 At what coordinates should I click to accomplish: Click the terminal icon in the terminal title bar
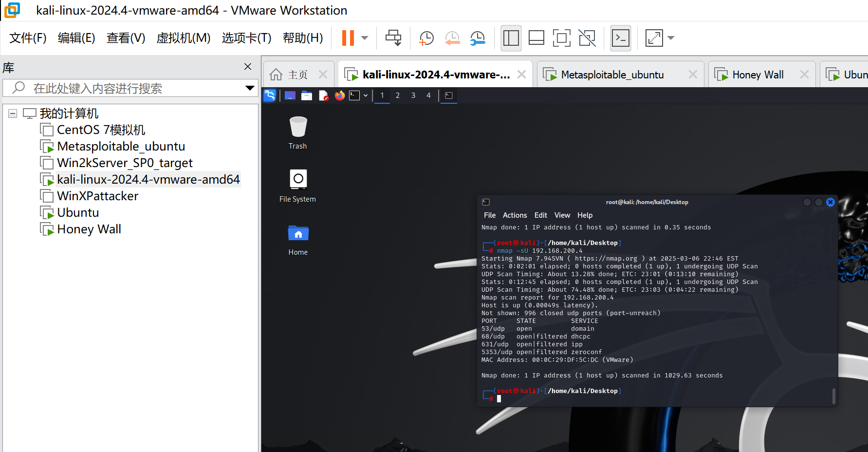coord(486,202)
